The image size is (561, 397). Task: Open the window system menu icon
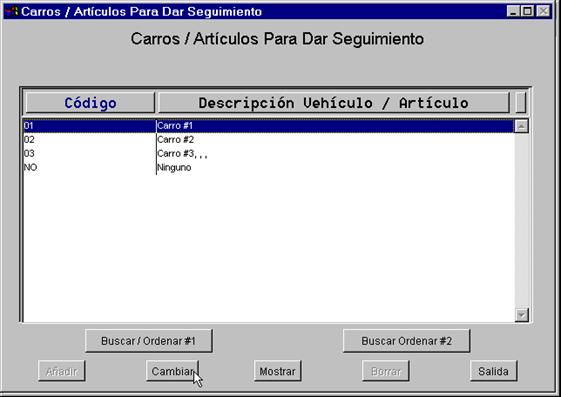click(12, 11)
